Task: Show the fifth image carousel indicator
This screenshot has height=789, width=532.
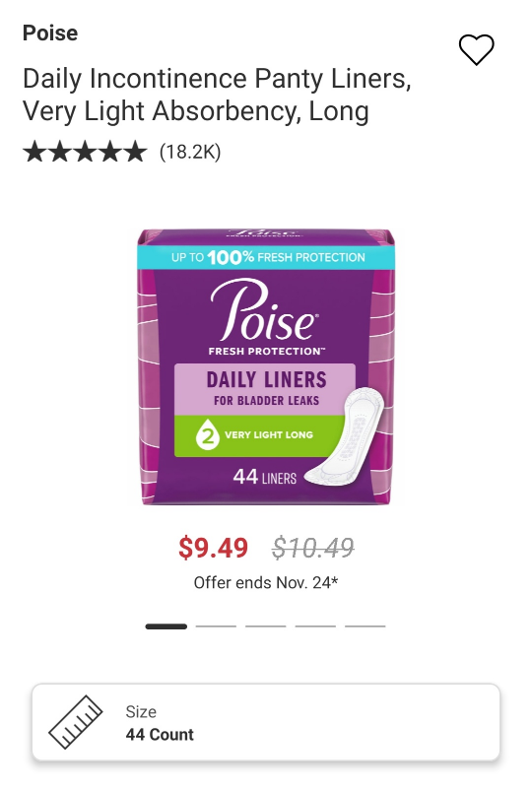Action: click(366, 626)
